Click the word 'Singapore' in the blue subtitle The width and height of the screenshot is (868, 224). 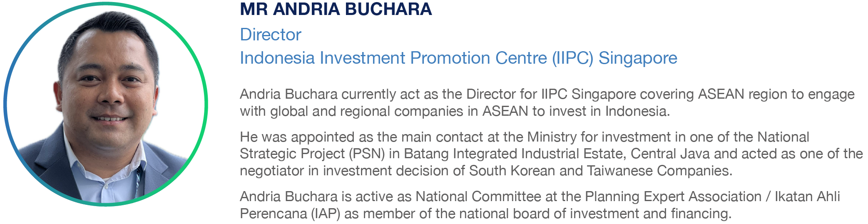pos(638,58)
